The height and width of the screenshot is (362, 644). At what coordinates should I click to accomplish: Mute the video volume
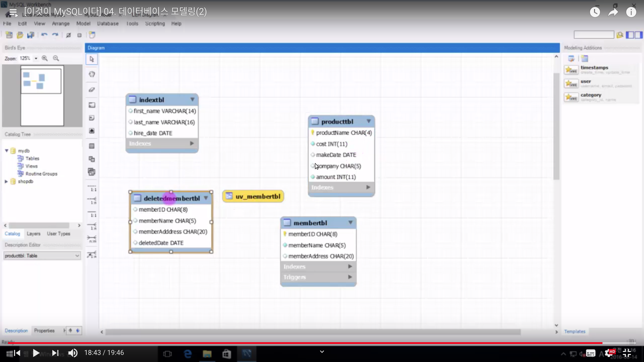[x=73, y=353]
